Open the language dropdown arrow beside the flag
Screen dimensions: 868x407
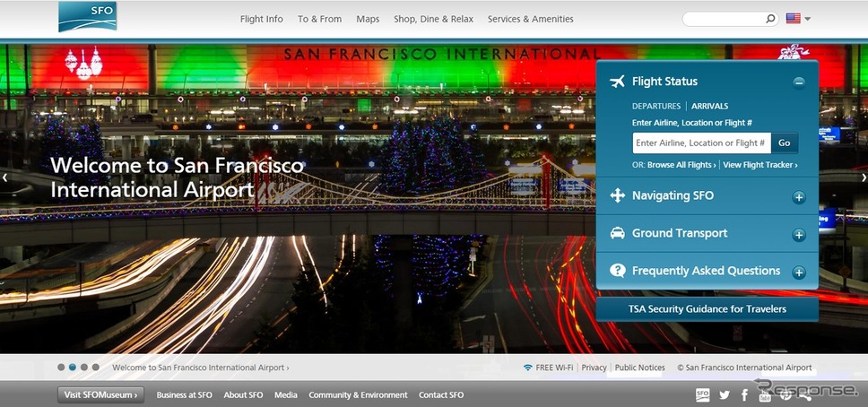click(x=808, y=19)
